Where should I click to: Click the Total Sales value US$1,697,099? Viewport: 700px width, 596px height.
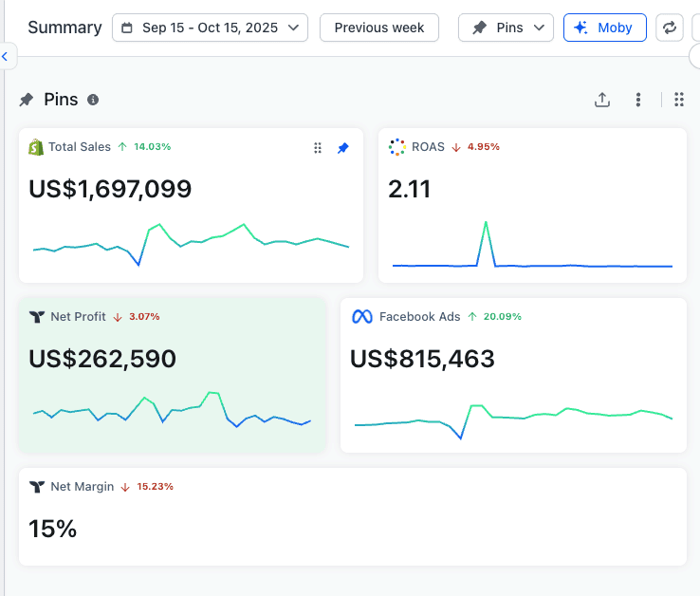(110, 189)
